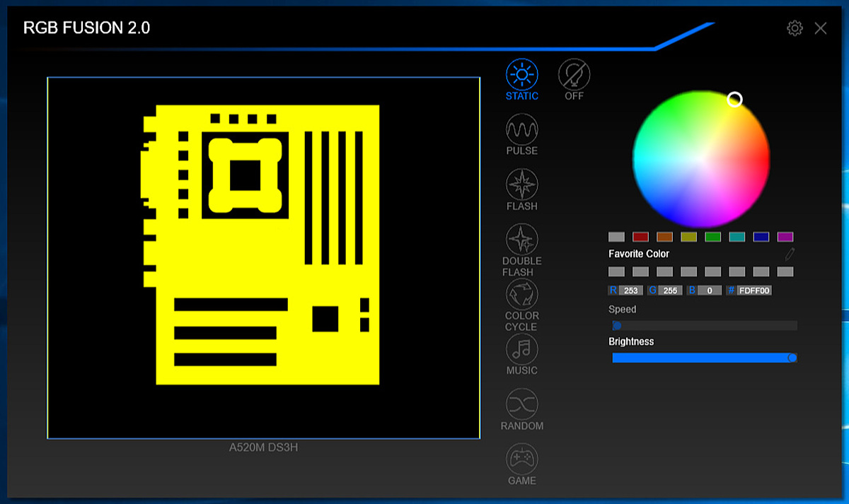The height and width of the screenshot is (504, 849).
Task: Open settings via the gear icon
Action: click(x=795, y=28)
